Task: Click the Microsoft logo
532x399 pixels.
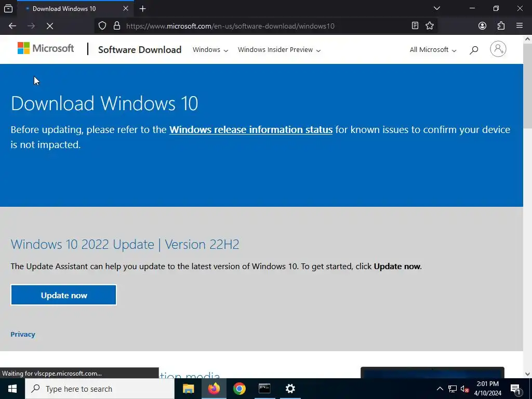Action: (x=46, y=48)
